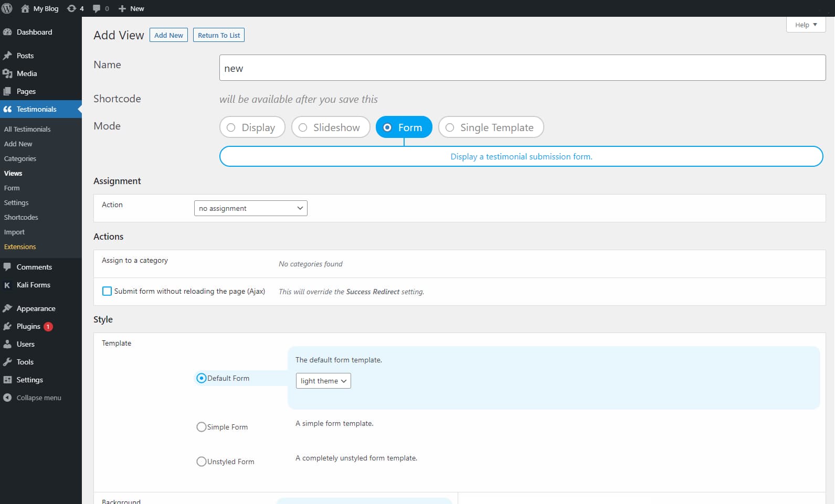Viewport: 835px width, 504px height.
Task: Open Extensions submenu item
Action: point(20,246)
